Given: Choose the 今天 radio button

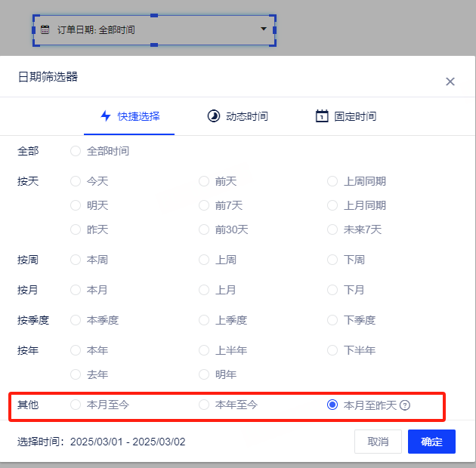Looking at the screenshot, I should [76, 181].
